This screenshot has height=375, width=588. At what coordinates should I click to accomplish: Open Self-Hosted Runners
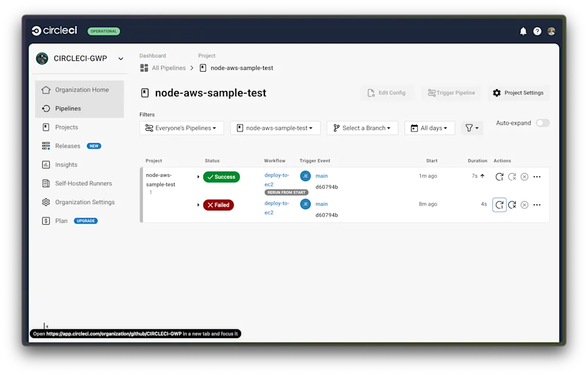(80, 184)
